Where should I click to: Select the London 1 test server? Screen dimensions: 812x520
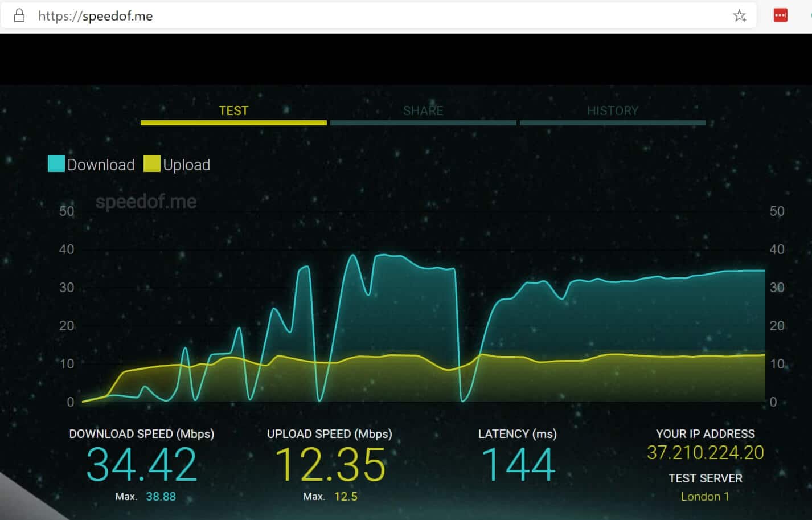pyautogui.click(x=705, y=497)
